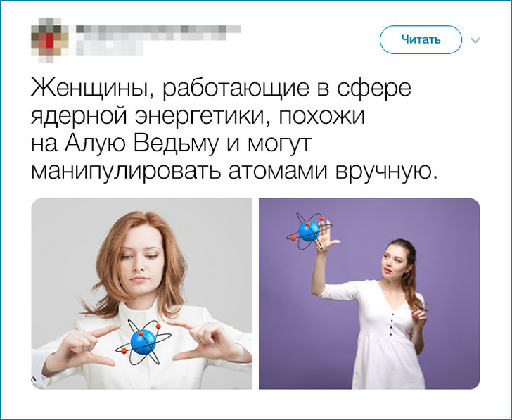
Task: Open the pixelated profile avatar
Action: 50,40
